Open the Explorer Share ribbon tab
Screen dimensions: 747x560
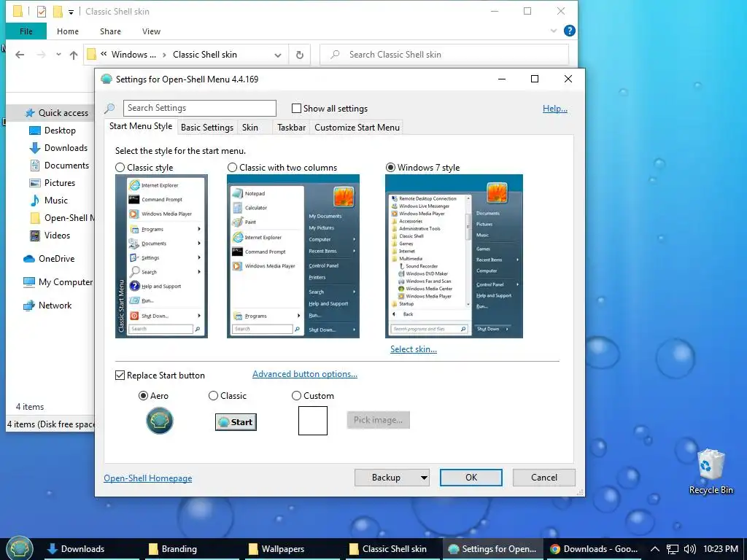[x=110, y=31]
